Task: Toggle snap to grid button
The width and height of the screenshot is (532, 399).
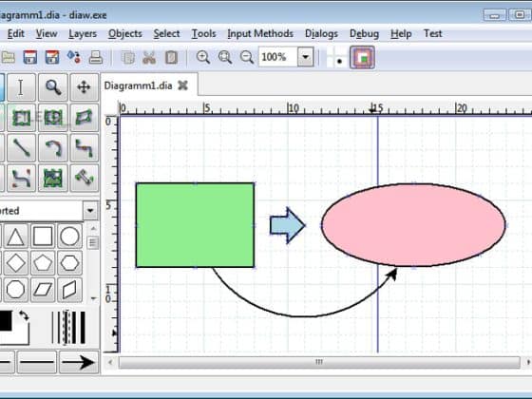Action: click(x=335, y=57)
